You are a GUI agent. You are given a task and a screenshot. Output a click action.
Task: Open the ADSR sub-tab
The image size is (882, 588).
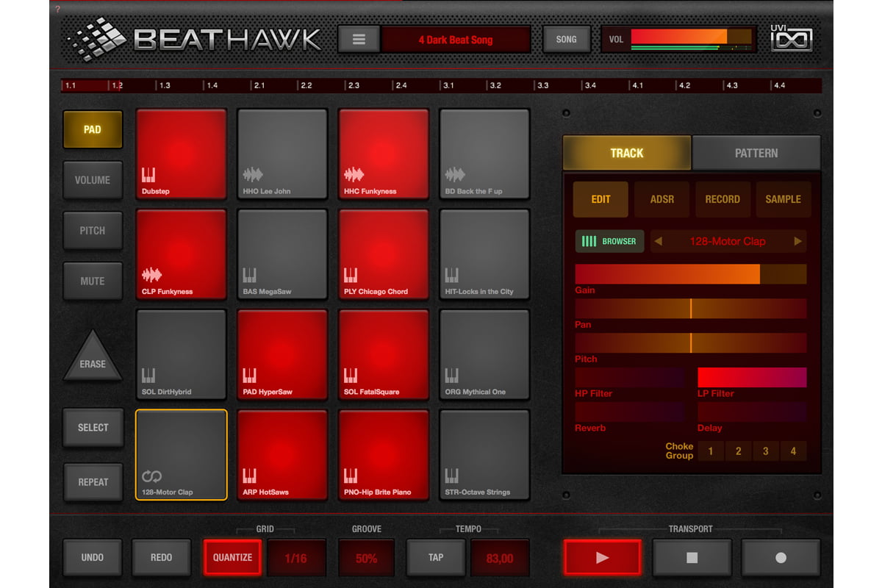661,199
